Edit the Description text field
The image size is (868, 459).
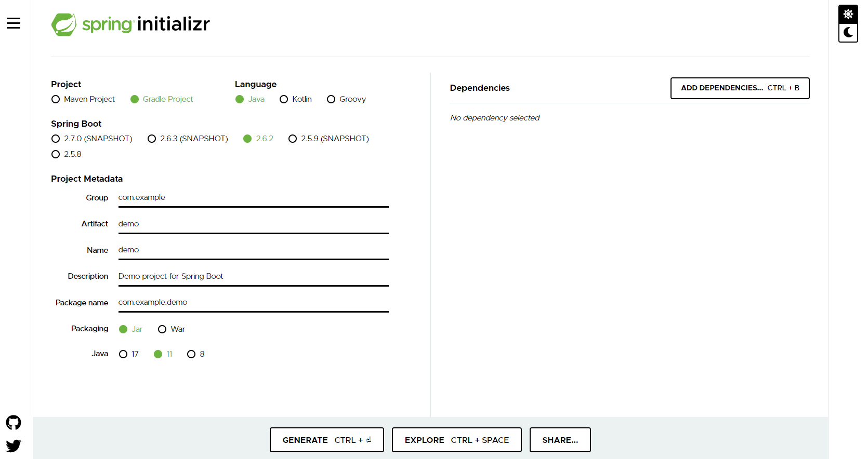pos(254,276)
